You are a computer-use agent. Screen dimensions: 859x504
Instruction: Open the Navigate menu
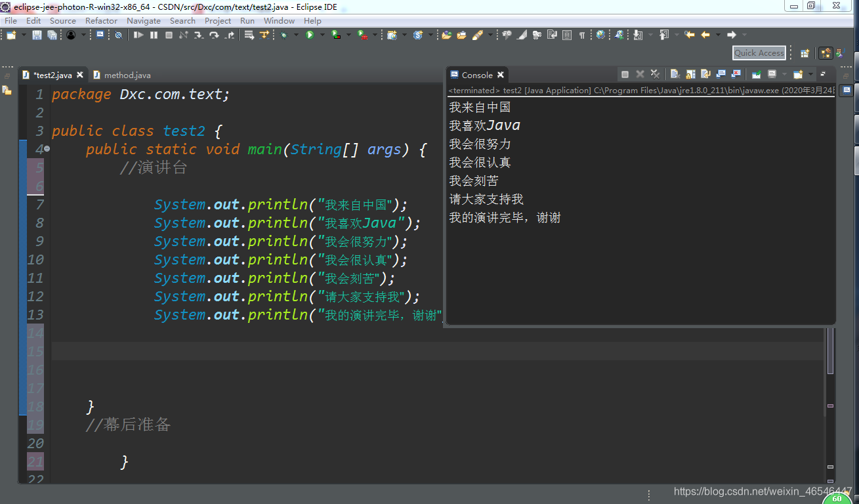144,20
